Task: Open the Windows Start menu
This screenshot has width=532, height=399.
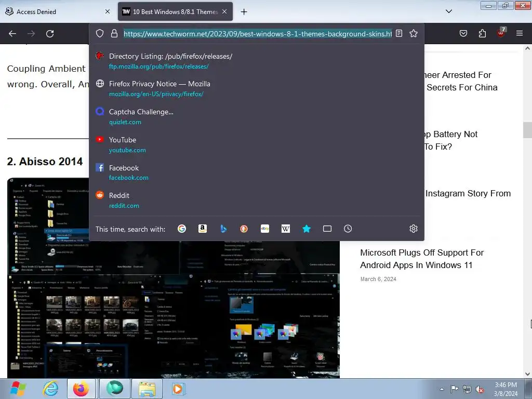Action: click(x=18, y=389)
